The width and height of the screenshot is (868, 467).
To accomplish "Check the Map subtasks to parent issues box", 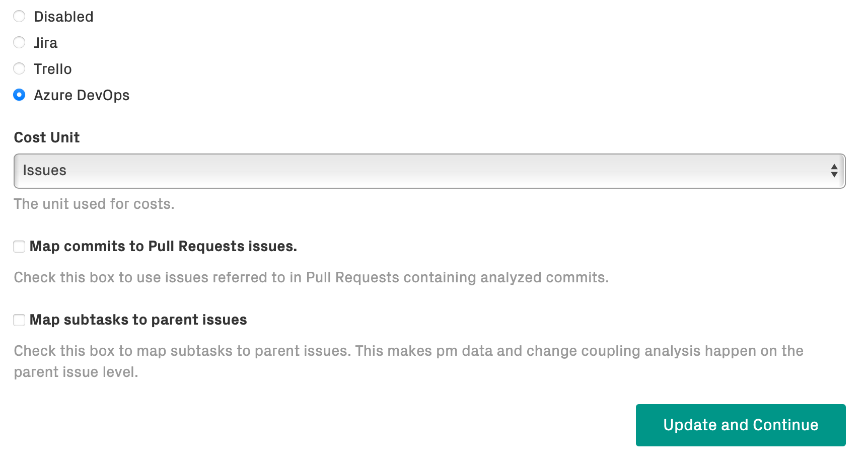I will (x=19, y=320).
